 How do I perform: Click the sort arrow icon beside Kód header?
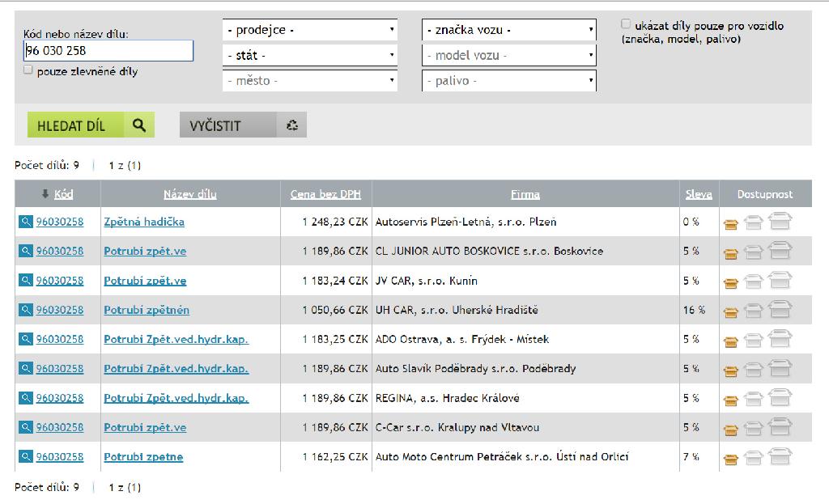pos(45,194)
